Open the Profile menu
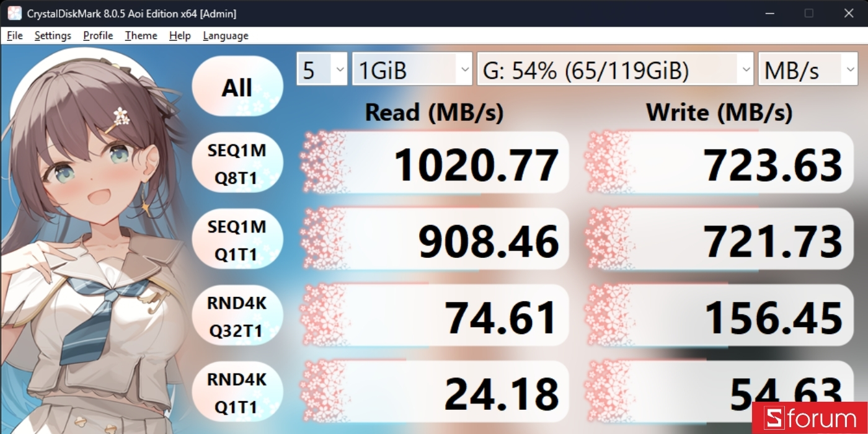Image resolution: width=868 pixels, height=434 pixels. click(x=98, y=36)
